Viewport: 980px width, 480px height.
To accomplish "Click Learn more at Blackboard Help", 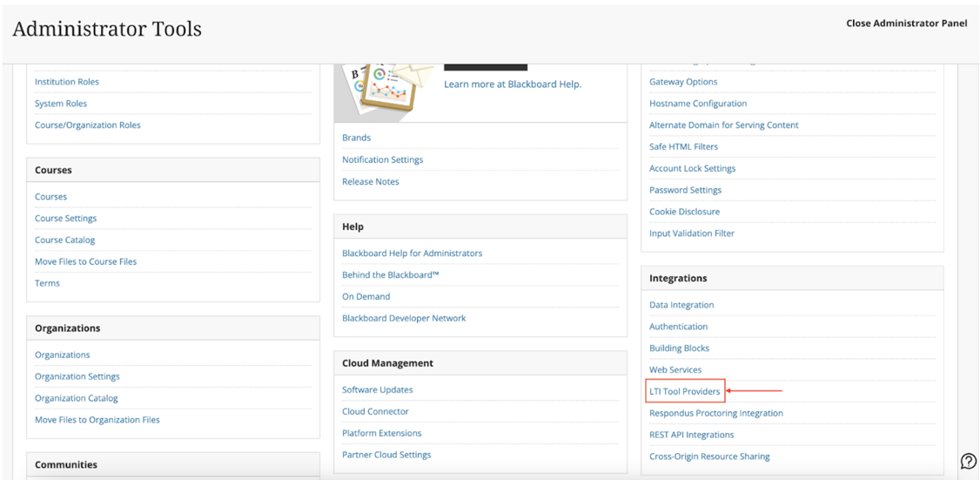I will [x=512, y=85].
